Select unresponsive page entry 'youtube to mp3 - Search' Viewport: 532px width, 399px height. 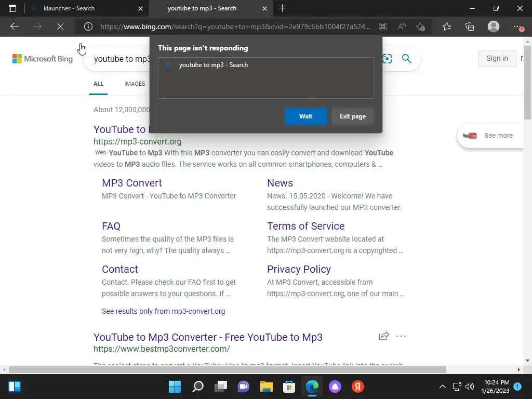coord(265,65)
